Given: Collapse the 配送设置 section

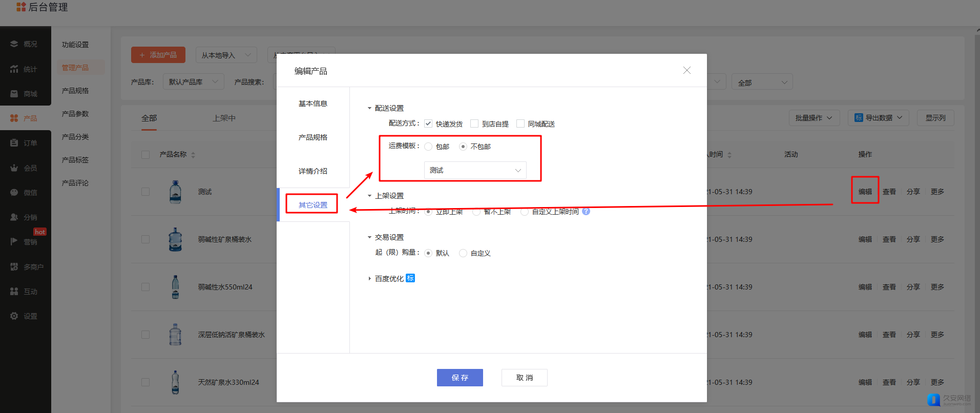Looking at the screenshot, I should 369,108.
